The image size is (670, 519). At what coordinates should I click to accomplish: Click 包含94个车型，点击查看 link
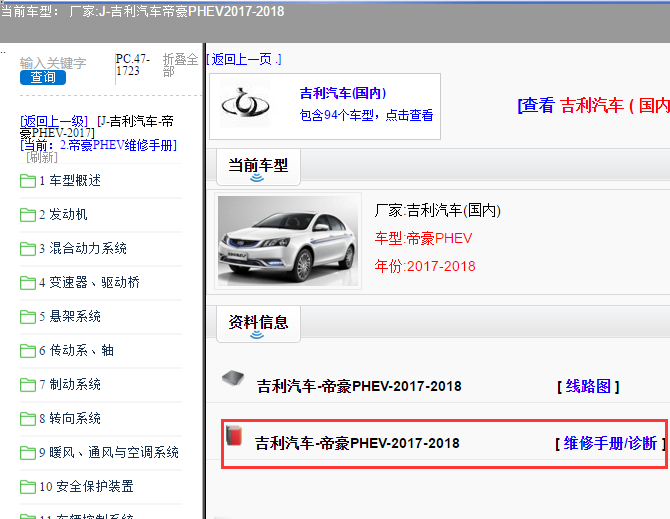[x=367, y=115]
